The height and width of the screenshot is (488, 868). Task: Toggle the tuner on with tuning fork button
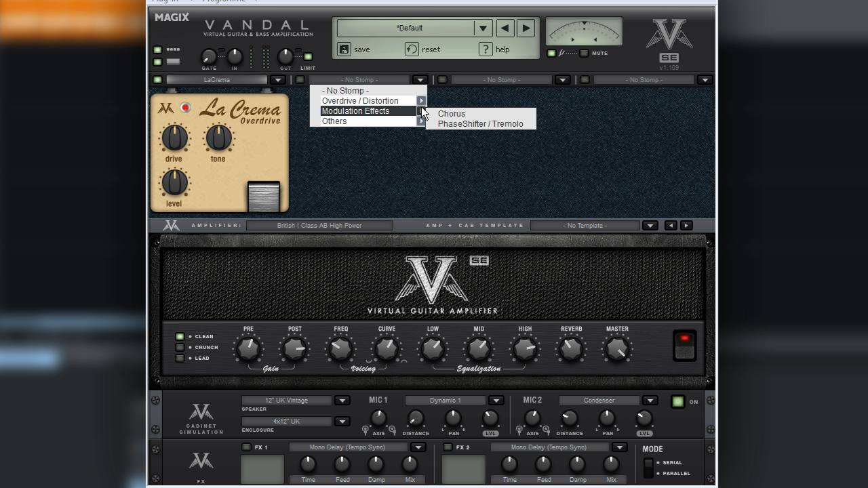click(x=551, y=53)
